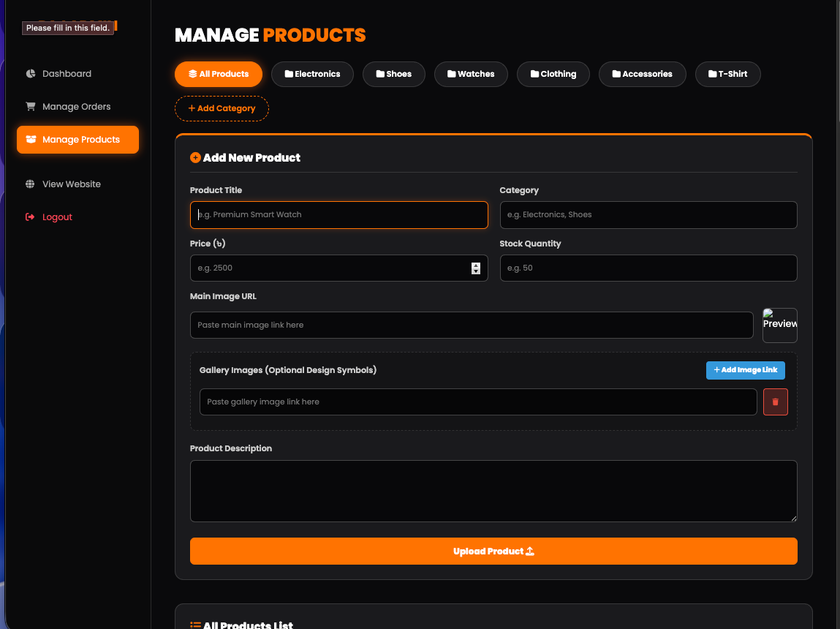840x629 pixels.
Task: Filter by the Accessories category
Action: point(643,74)
